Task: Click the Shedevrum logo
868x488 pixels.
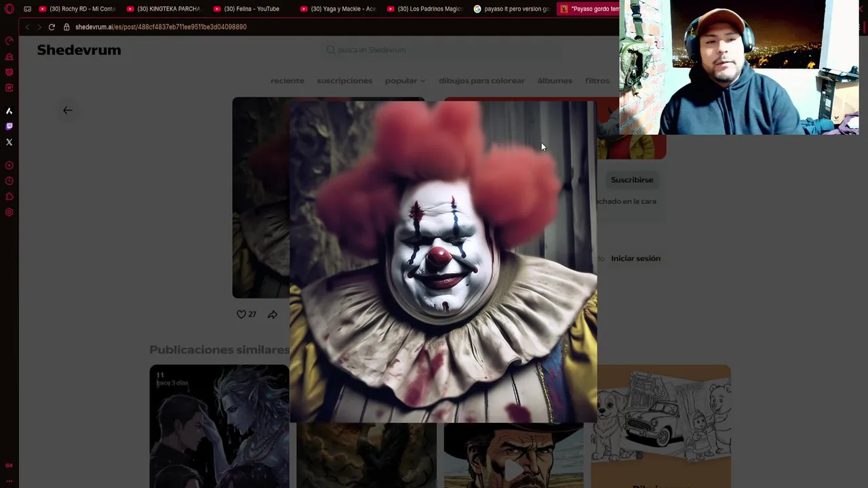Action: click(x=79, y=50)
